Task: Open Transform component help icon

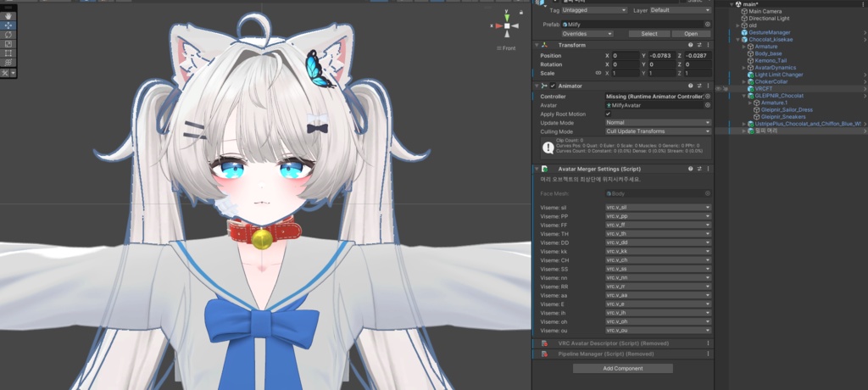Action: (690, 45)
